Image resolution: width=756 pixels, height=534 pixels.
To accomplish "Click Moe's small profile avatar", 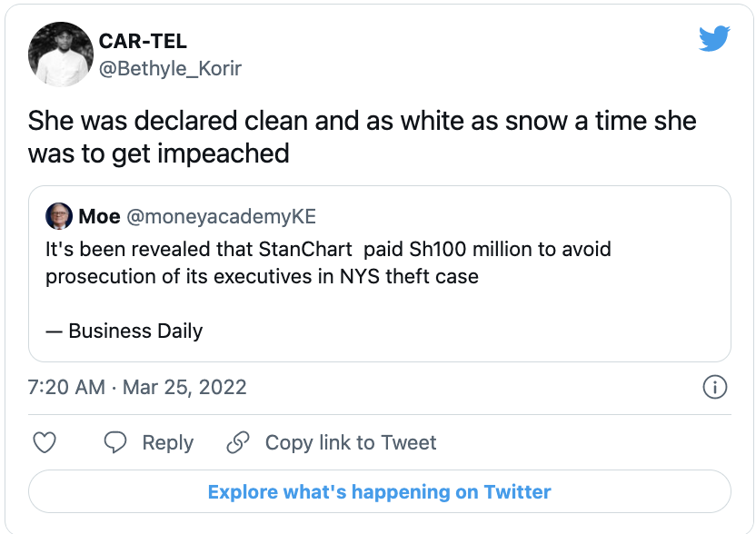I will coord(59,216).
